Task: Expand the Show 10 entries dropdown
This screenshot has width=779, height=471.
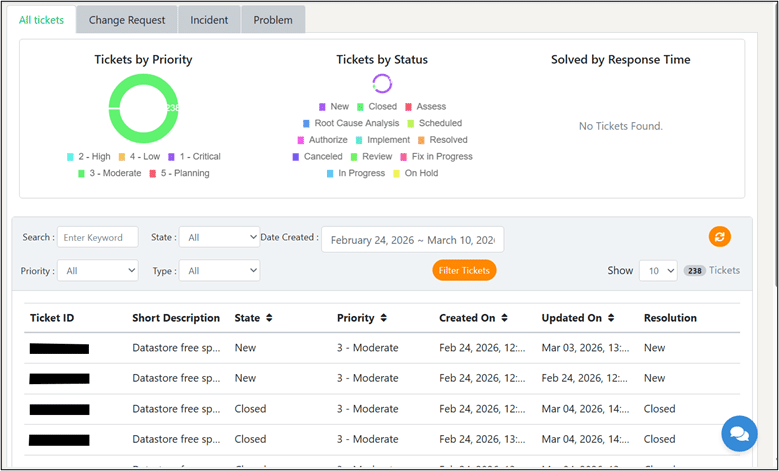Action: coord(658,271)
